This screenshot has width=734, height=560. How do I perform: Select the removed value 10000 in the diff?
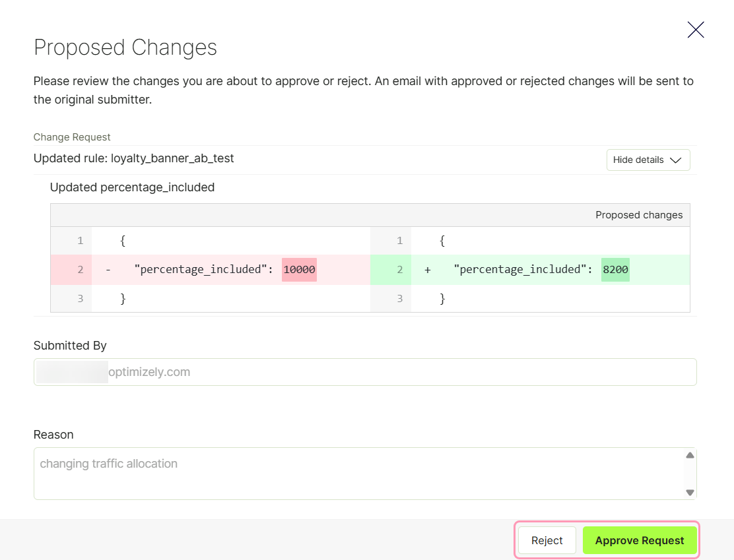pos(299,270)
